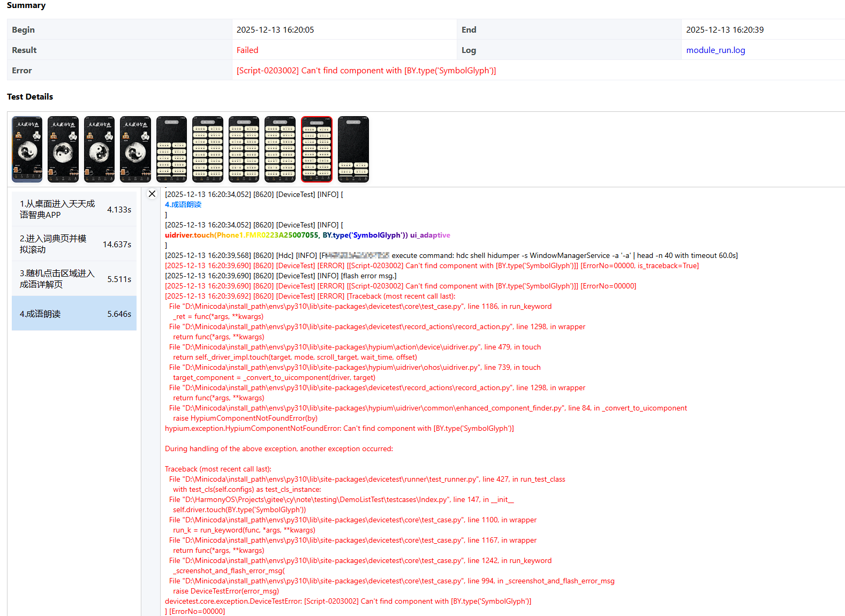Open the seventh screenshot thumbnail
The image size is (845, 616).
pos(244,149)
